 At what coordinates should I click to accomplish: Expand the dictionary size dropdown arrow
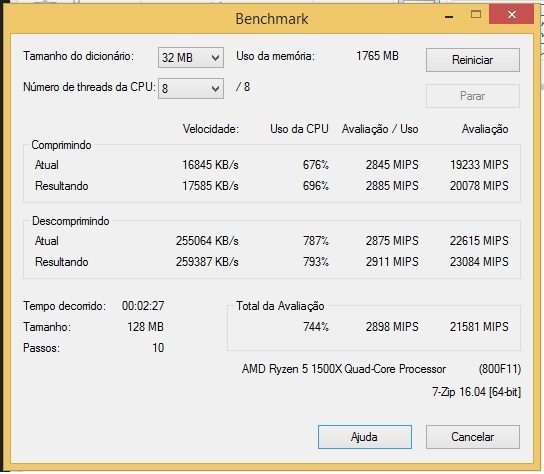tap(215, 58)
